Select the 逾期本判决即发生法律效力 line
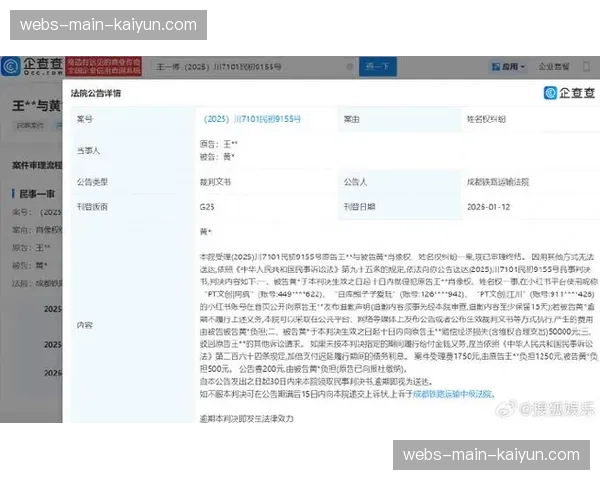The height and width of the screenshot is (480, 600). coord(246,419)
